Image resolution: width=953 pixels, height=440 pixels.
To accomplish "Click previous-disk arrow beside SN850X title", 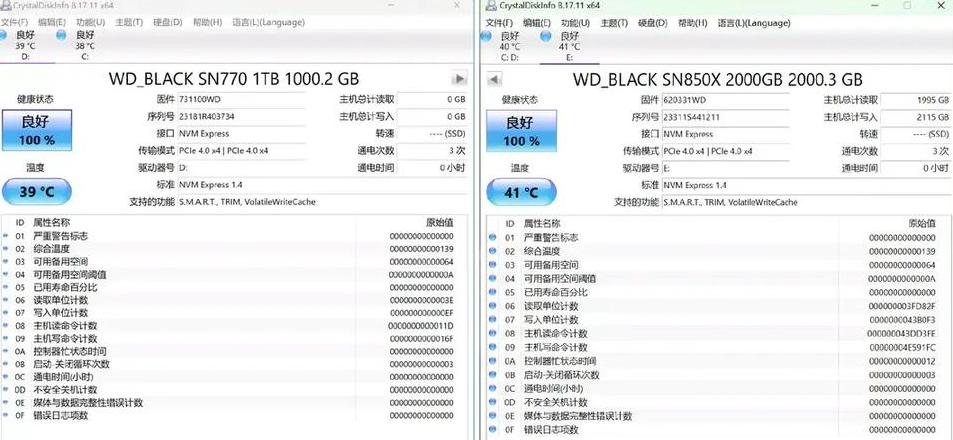I will (x=494, y=80).
